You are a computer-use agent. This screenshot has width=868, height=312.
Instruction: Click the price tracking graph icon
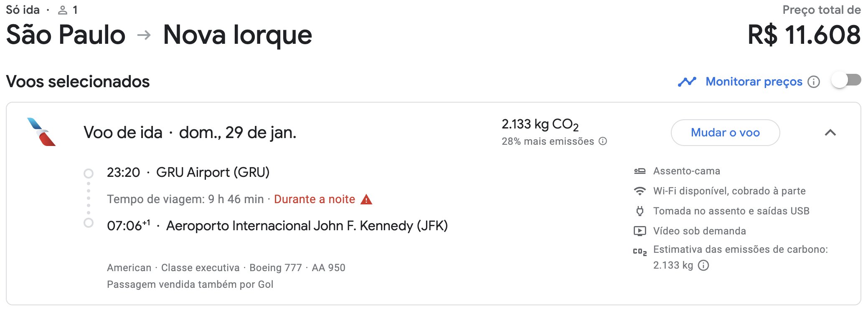tap(687, 82)
